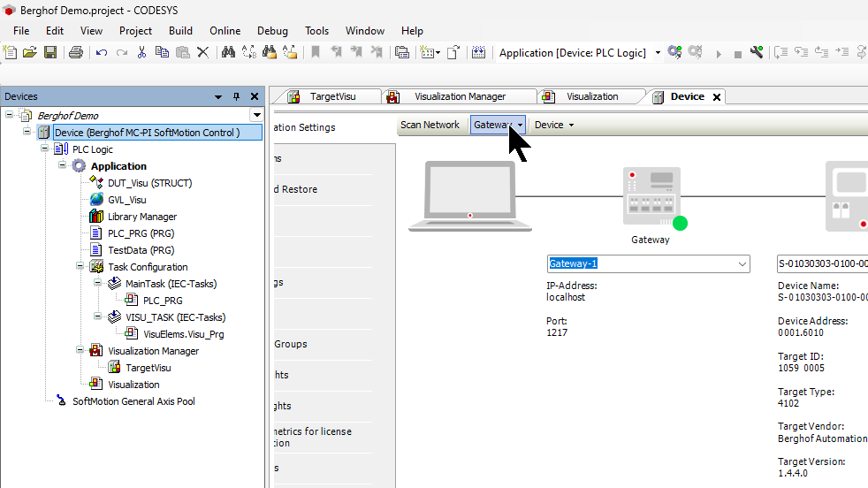Open Find with the binoculars icon
Screen dimensions: 868x488
(x=228, y=53)
